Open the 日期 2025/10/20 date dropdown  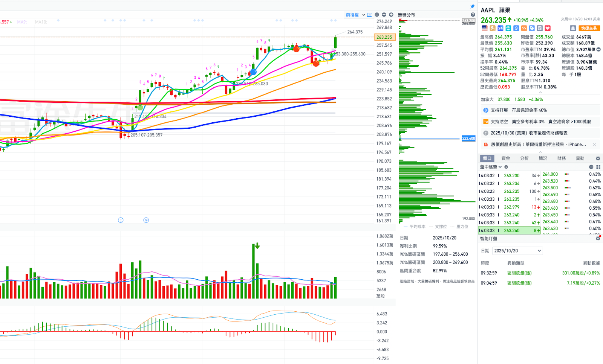517,251
